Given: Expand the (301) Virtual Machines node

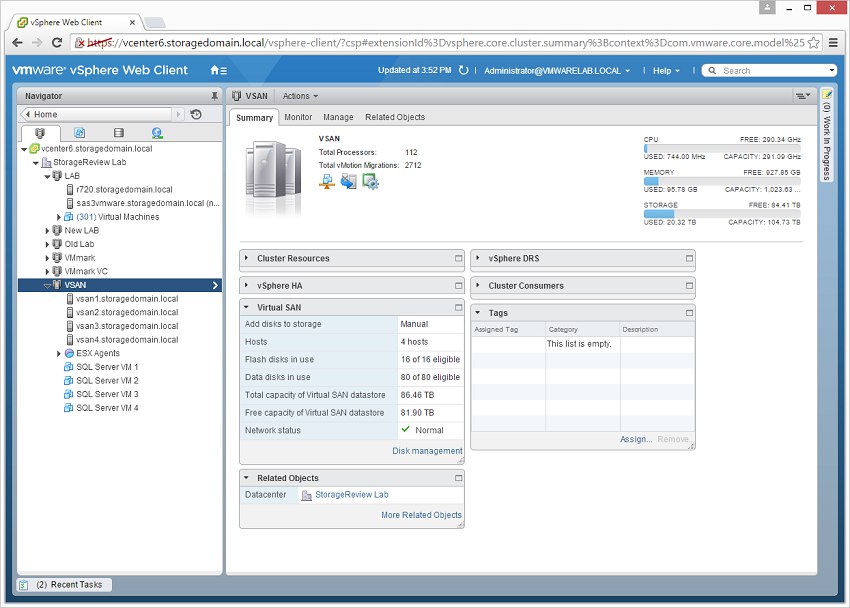Looking at the screenshot, I should pos(59,217).
